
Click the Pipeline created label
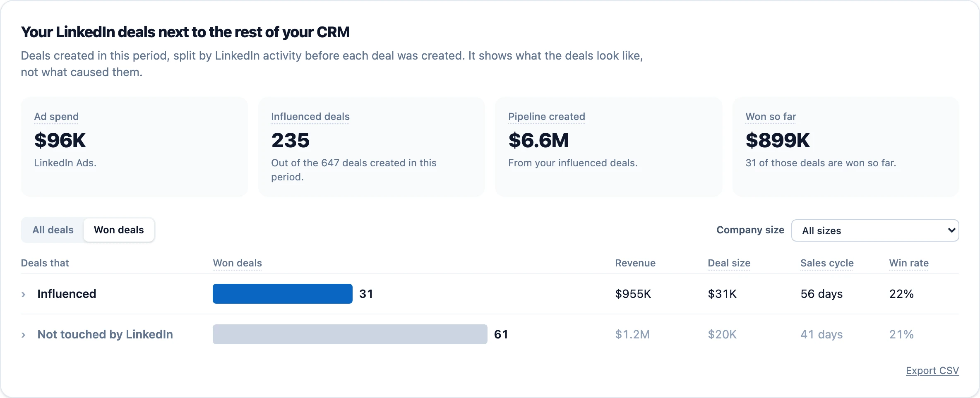pyautogui.click(x=547, y=117)
